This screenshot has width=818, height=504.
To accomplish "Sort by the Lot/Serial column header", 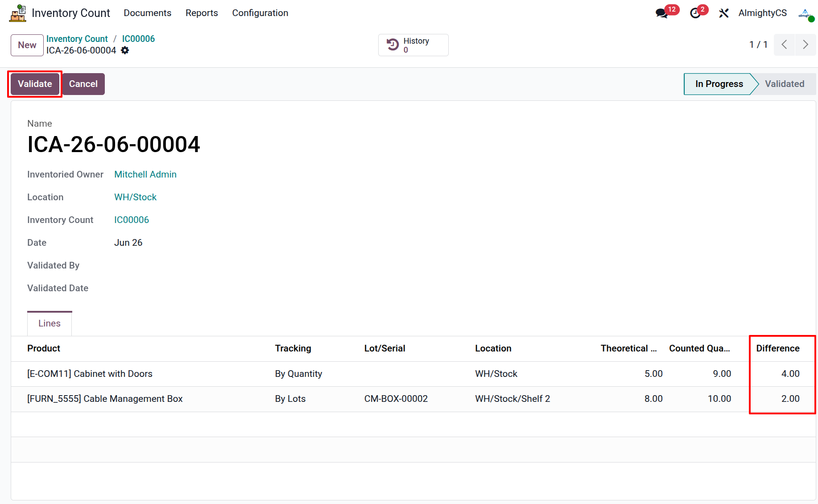I will 384,348.
